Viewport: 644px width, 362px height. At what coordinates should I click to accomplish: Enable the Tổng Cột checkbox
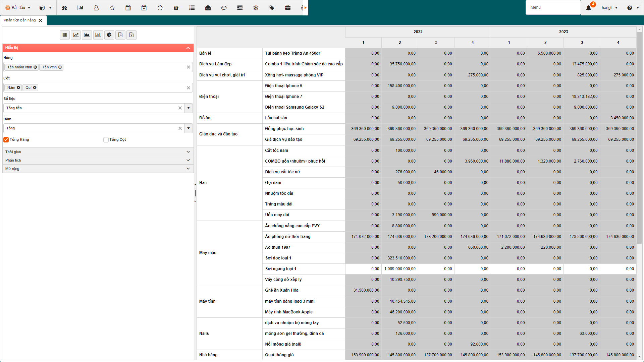pyautogui.click(x=106, y=140)
